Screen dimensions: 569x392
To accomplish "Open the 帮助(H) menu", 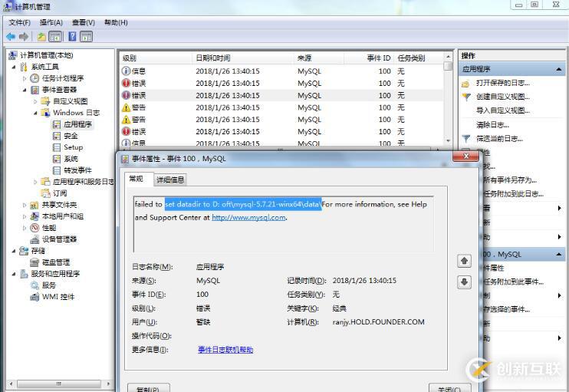I will 116,22.
